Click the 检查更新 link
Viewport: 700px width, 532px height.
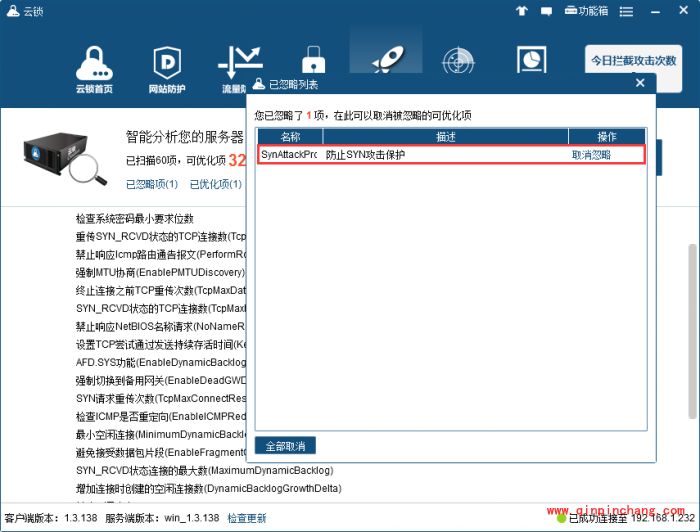coord(247,518)
